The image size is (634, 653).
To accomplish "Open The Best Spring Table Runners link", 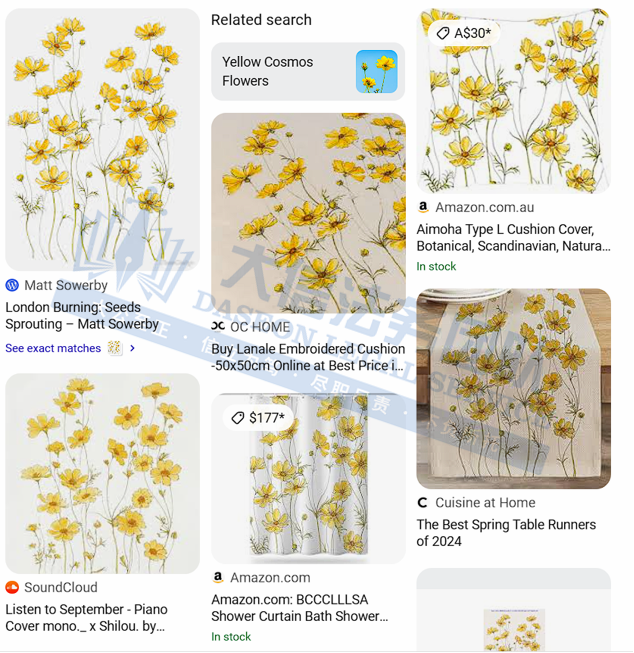I will (x=506, y=533).
